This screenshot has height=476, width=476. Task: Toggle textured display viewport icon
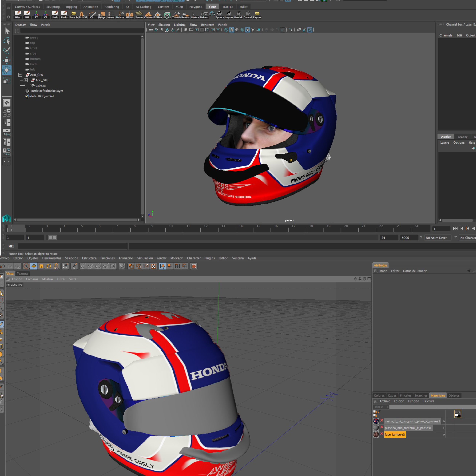[248, 30]
